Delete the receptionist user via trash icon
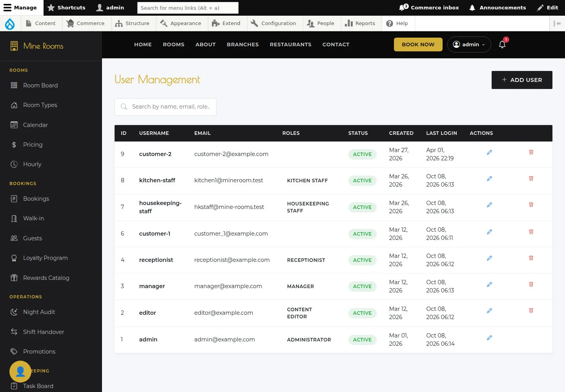The height and width of the screenshot is (392, 565). [x=531, y=258]
